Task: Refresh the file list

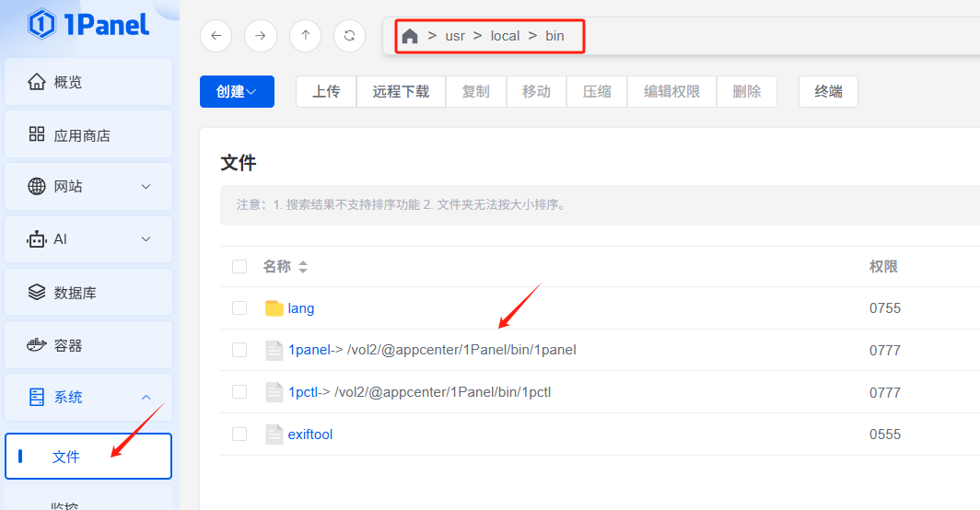Action: pos(349,36)
